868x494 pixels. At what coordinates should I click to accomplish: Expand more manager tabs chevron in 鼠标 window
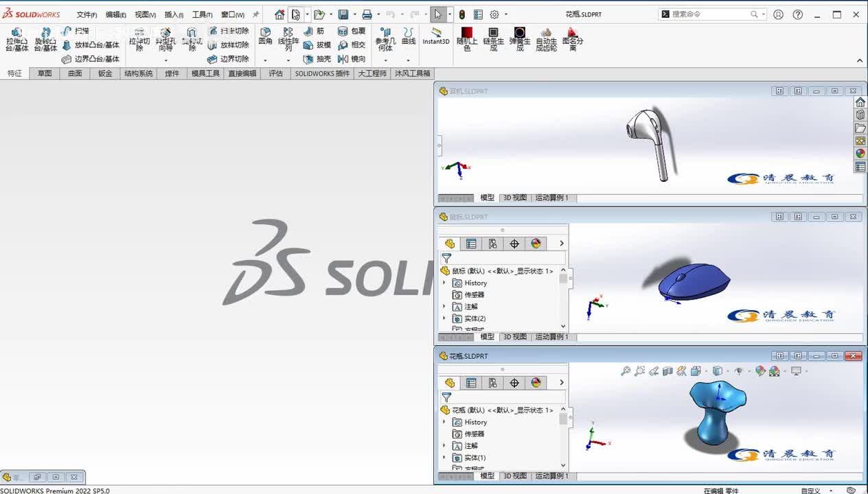[561, 244]
